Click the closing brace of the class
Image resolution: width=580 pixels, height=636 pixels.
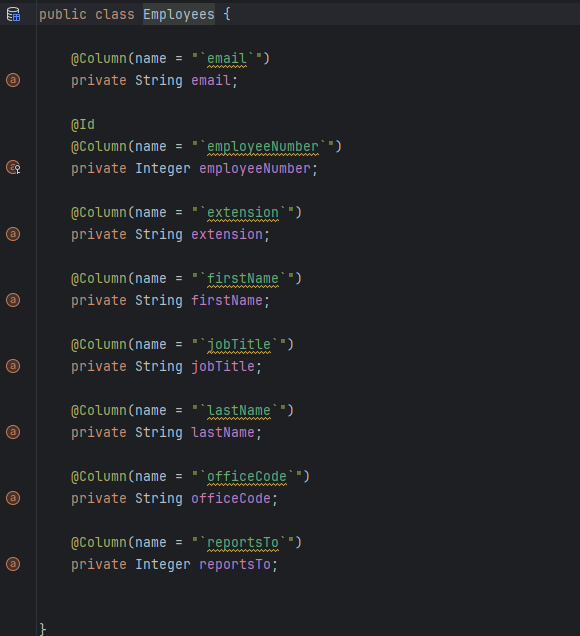click(43, 629)
